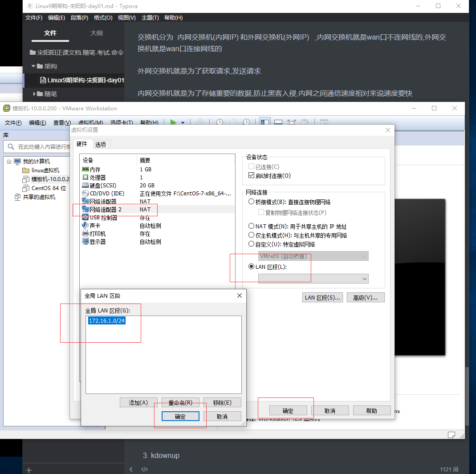
Task: Select 172.16.1.0/24 LAN segment entry
Action: (106, 320)
